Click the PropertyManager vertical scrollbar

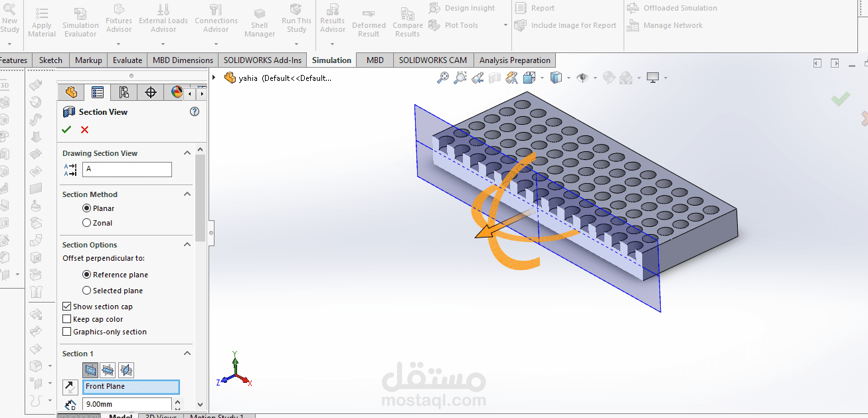click(201, 197)
